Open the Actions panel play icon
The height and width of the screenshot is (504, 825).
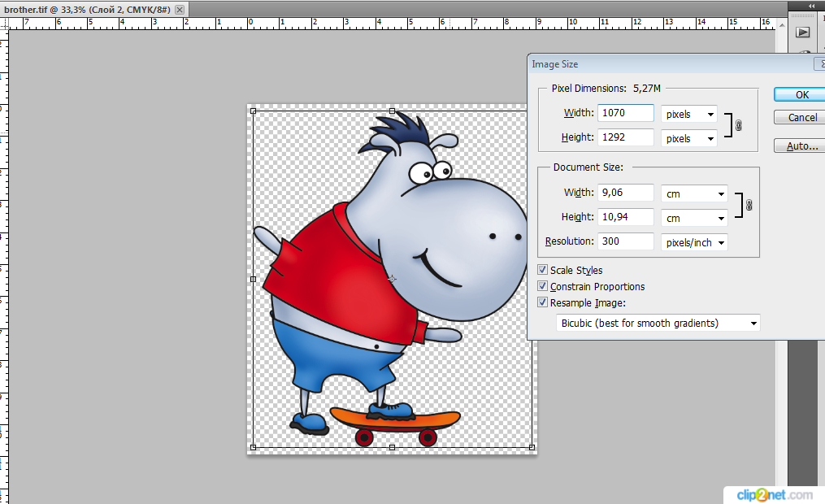click(802, 33)
